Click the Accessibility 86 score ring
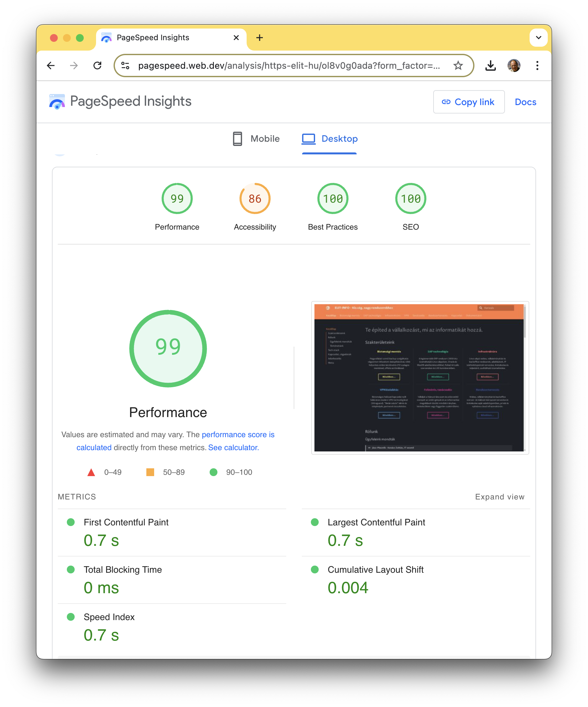Screen dimensions: 588x707 (255, 198)
